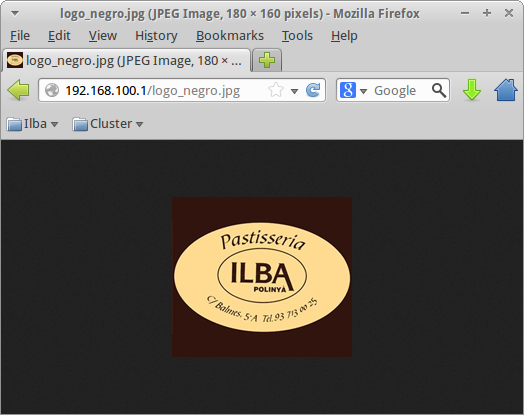Select the logo_negro.jpg tab

click(126, 60)
